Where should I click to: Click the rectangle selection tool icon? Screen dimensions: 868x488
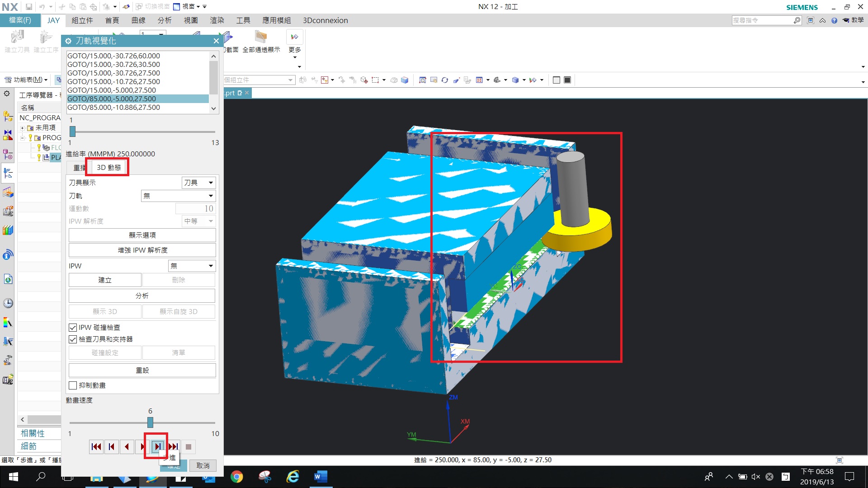pyautogui.click(x=375, y=80)
